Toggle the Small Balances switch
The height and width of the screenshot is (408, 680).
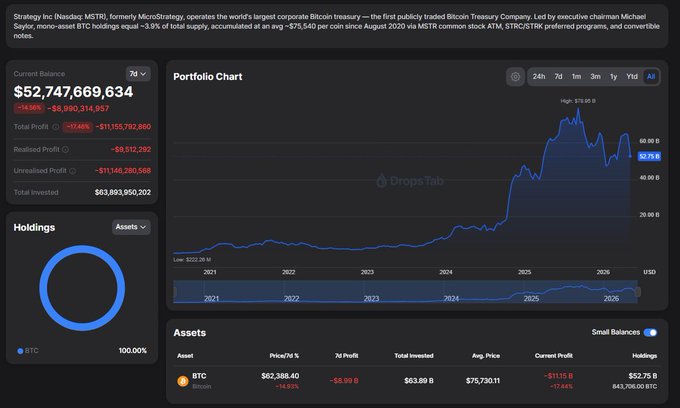(x=650, y=333)
